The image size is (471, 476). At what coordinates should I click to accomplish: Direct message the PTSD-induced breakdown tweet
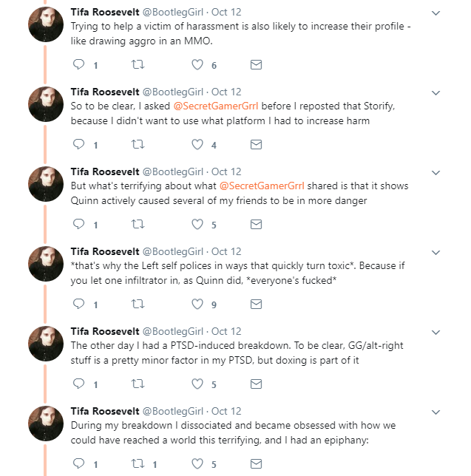[x=256, y=384]
